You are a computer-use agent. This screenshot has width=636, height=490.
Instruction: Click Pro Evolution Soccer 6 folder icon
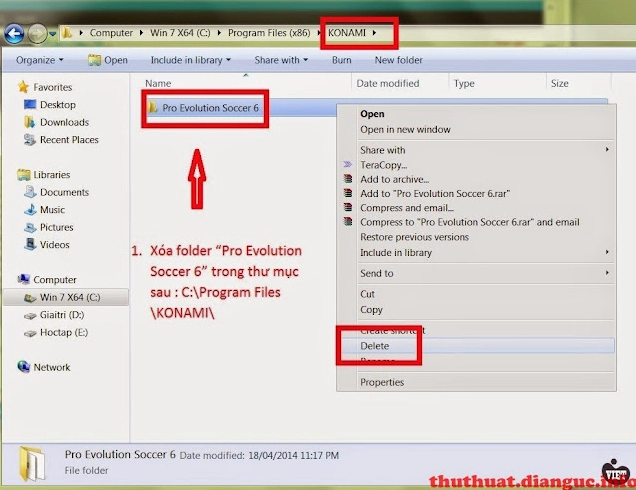click(153, 107)
